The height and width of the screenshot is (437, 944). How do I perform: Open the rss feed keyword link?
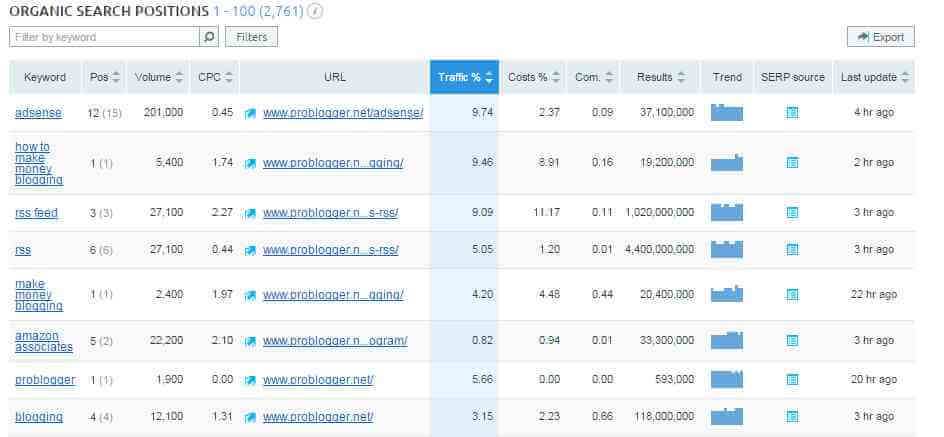[36, 212]
